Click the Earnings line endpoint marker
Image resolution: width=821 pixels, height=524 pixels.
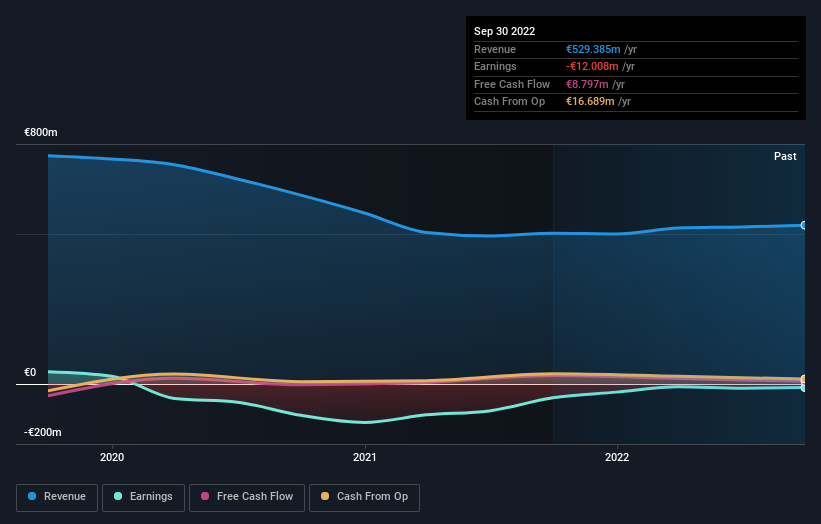[804, 388]
